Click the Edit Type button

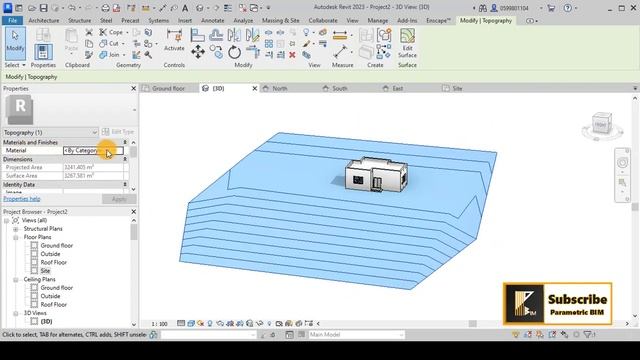(118, 132)
